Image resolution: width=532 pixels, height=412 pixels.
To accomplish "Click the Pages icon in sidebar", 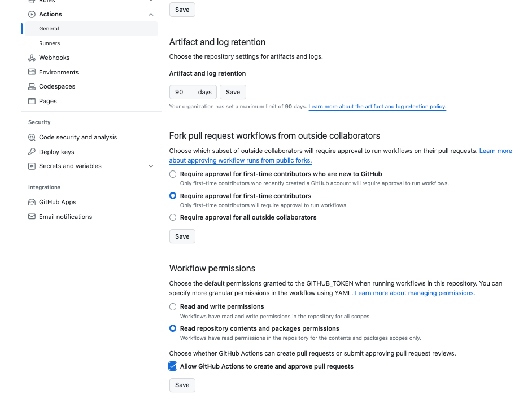I will point(32,101).
